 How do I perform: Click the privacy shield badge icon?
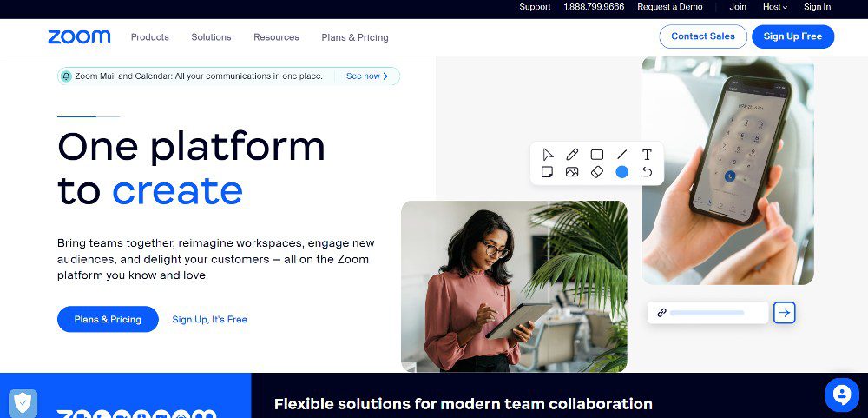click(23, 403)
